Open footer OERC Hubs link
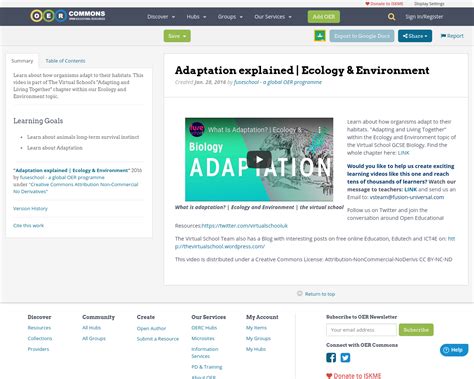 click(204, 328)
